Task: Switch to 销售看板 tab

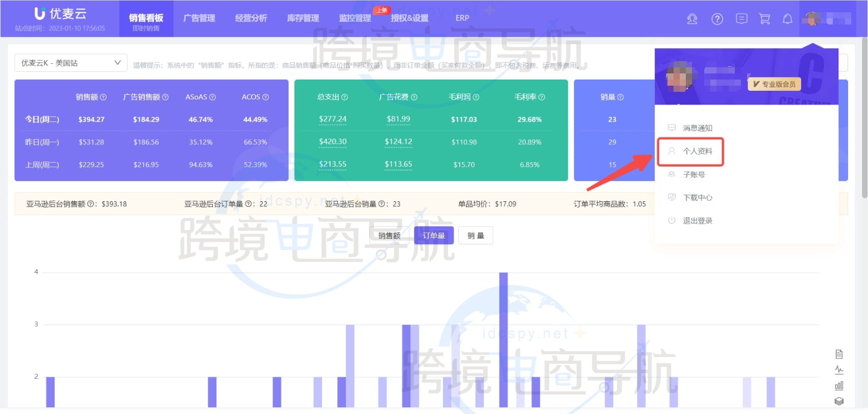Action: coord(146,19)
